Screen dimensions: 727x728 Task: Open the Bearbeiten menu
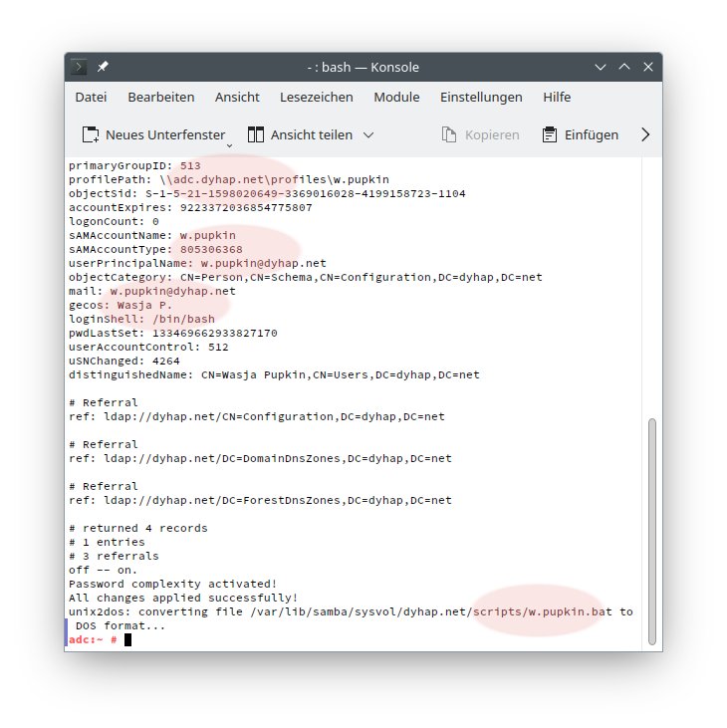point(160,97)
